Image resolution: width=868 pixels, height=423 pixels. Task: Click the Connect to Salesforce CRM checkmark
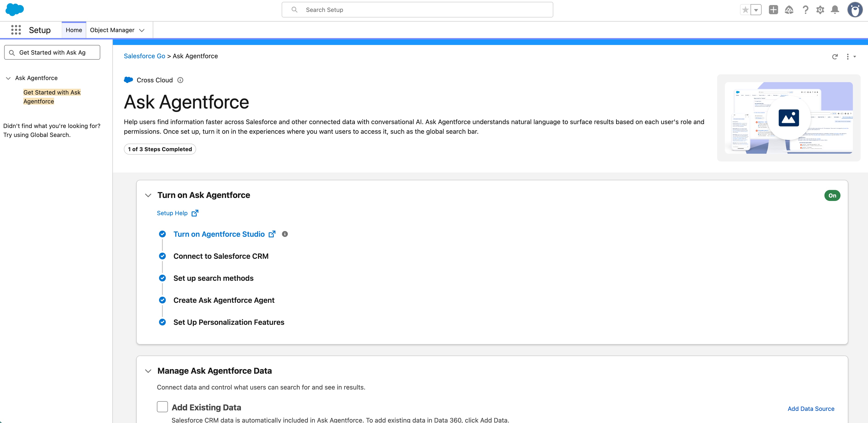pos(162,256)
